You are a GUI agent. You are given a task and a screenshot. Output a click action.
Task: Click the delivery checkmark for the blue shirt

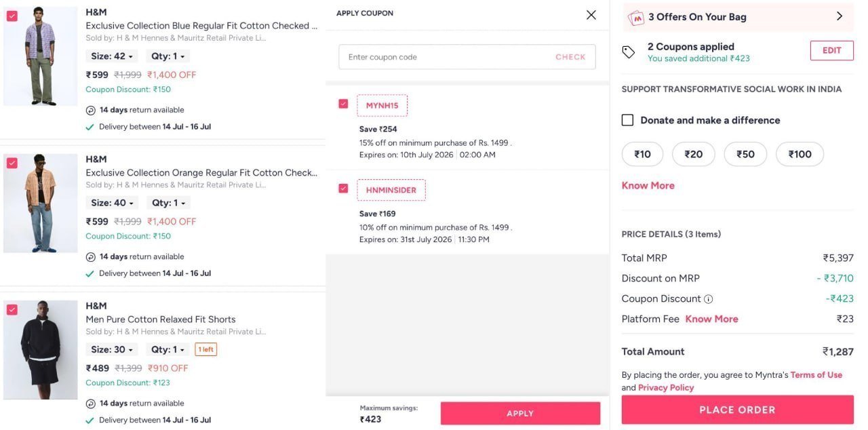click(90, 127)
